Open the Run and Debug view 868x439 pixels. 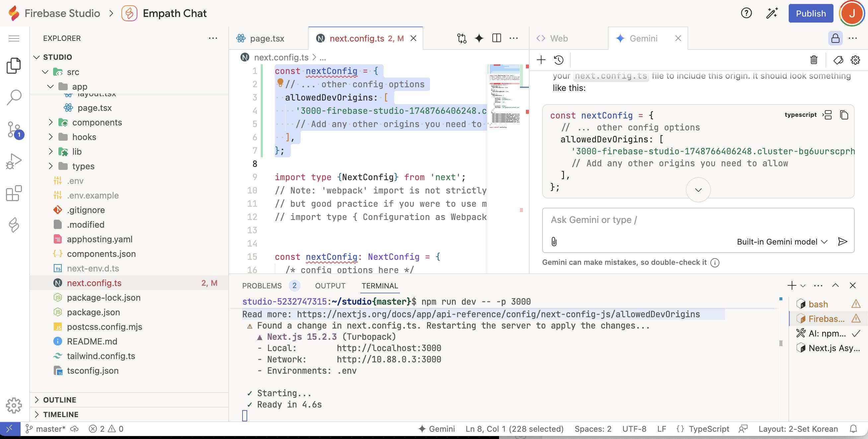click(x=14, y=161)
